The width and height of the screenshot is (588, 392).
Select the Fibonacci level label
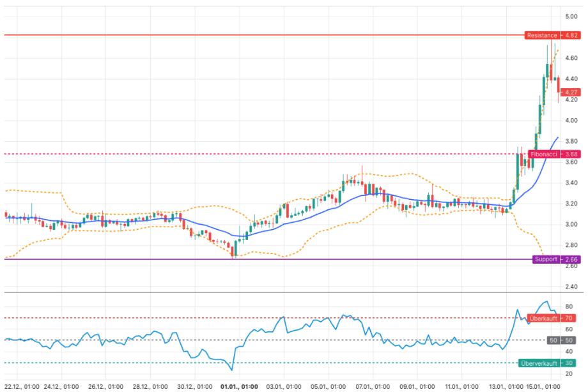(x=543, y=154)
